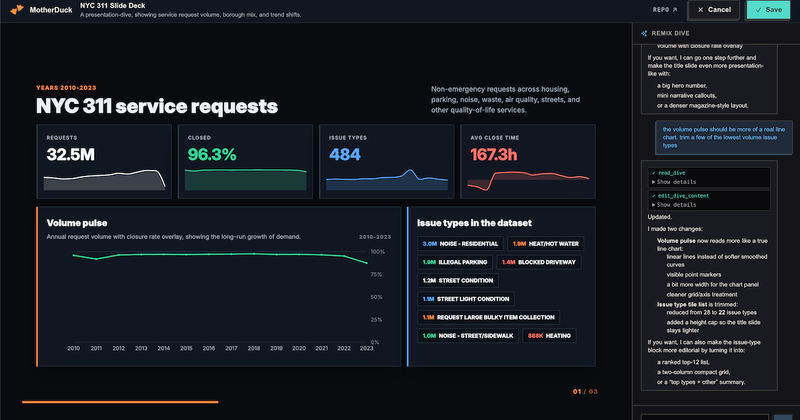Expand Show details under read_dive
The height and width of the screenshot is (420, 800).
(674, 182)
